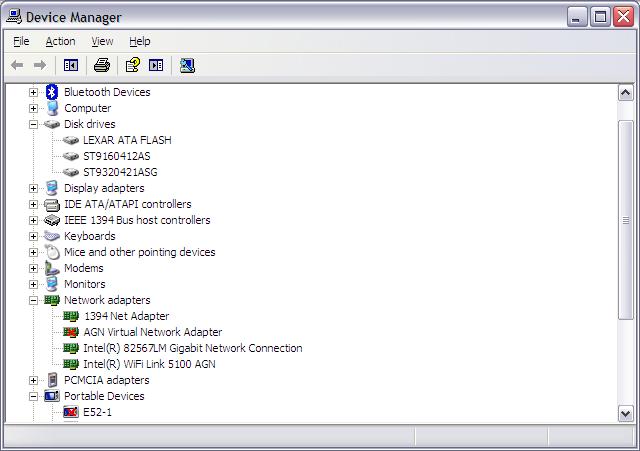640x451 pixels.
Task: Select the LEXAR ATA FLASH text
Action: [127, 140]
